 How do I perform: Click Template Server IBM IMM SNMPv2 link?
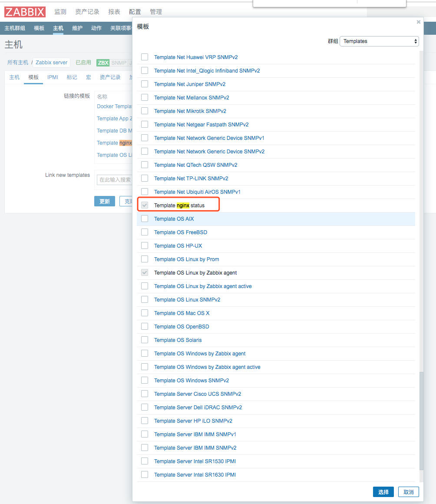(x=195, y=448)
